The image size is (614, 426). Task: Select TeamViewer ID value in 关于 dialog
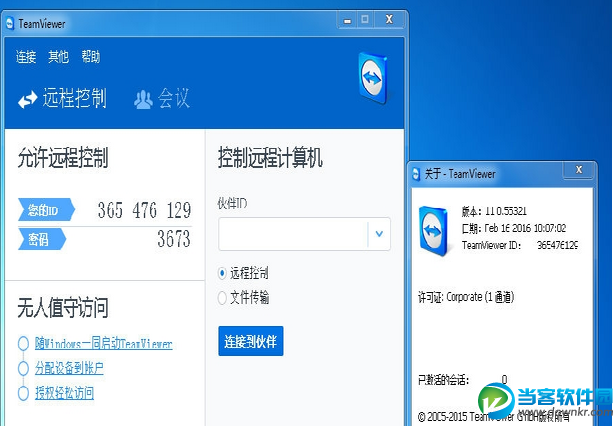pyautogui.click(x=557, y=245)
